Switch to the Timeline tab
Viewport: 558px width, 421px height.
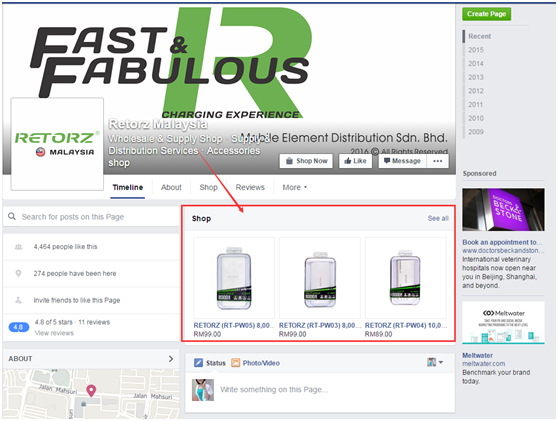click(x=128, y=187)
